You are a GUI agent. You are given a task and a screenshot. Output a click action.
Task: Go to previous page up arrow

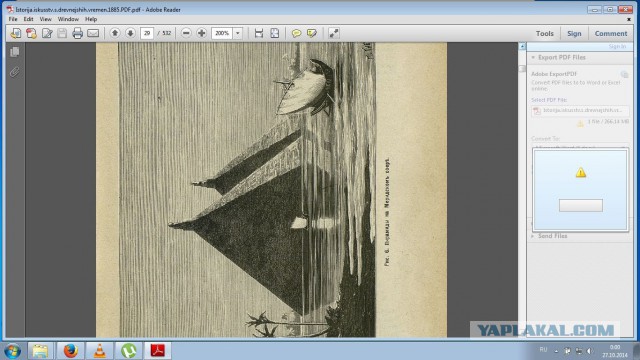[x=115, y=33]
